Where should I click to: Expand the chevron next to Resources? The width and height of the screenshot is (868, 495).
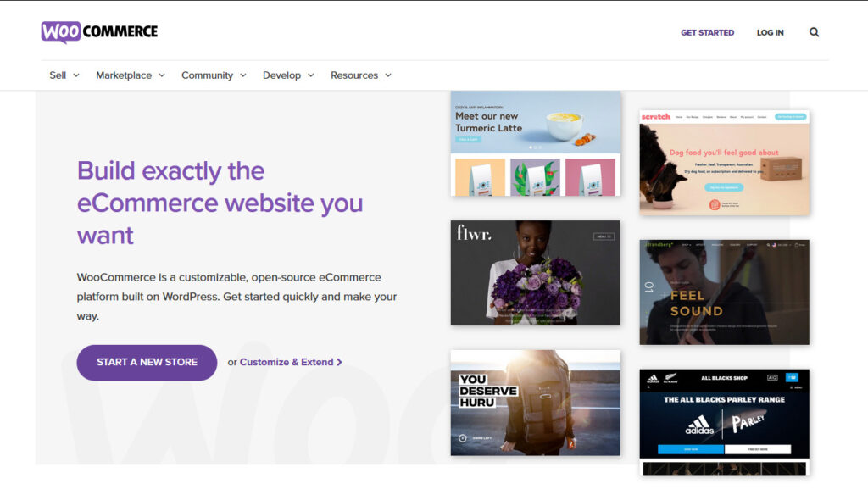[388, 75]
